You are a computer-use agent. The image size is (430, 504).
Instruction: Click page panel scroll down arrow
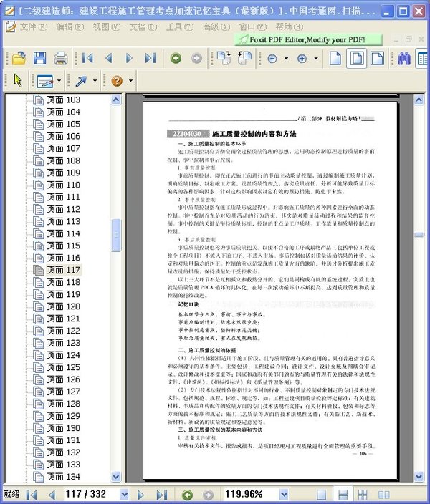pyautogui.click(x=116, y=476)
